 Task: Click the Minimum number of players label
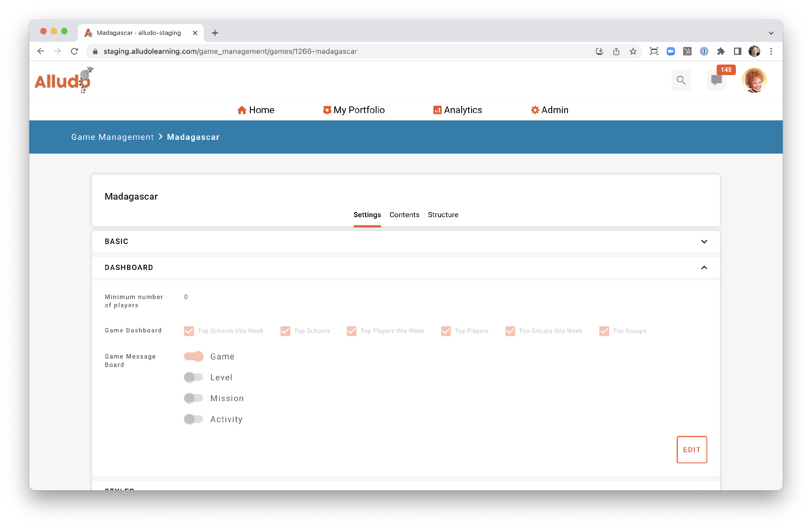134,301
